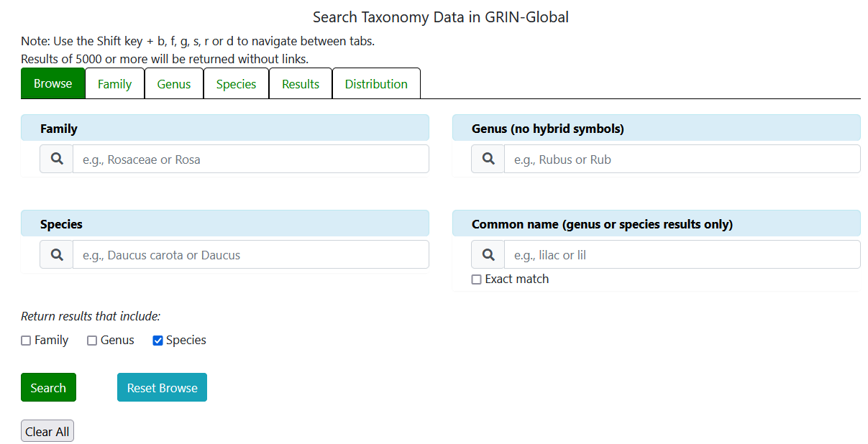Viewport: 868px width, 444px height.
Task: Click the 'Results of 5000 or more' notice
Action: (165, 59)
